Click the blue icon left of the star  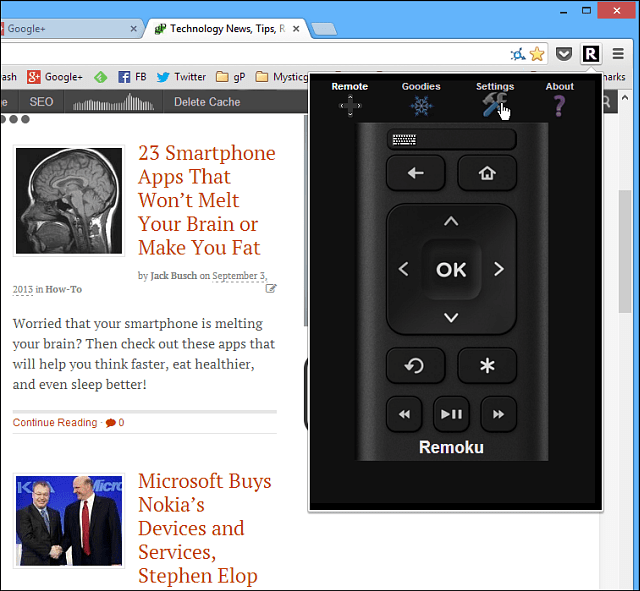pyautogui.click(x=518, y=54)
